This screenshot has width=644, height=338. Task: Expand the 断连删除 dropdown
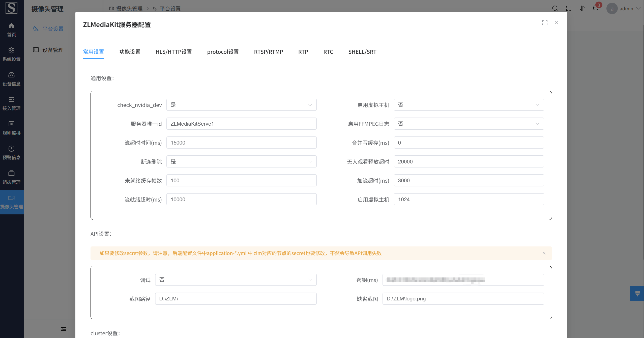coord(241,161)
